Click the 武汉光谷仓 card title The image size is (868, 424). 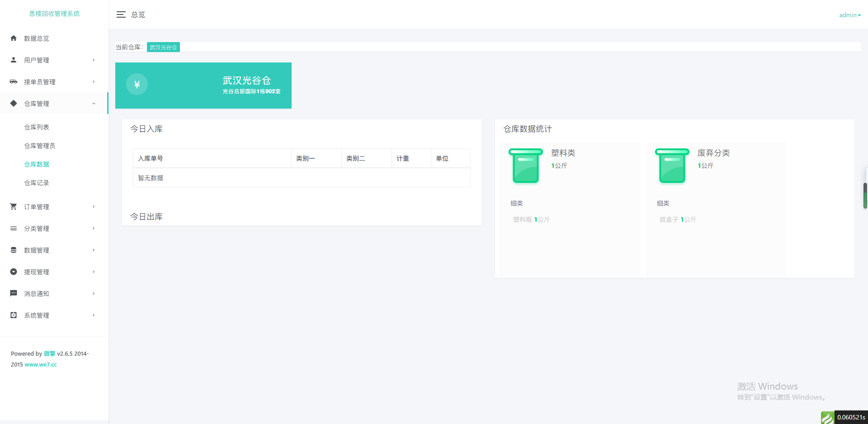point(246,80)
